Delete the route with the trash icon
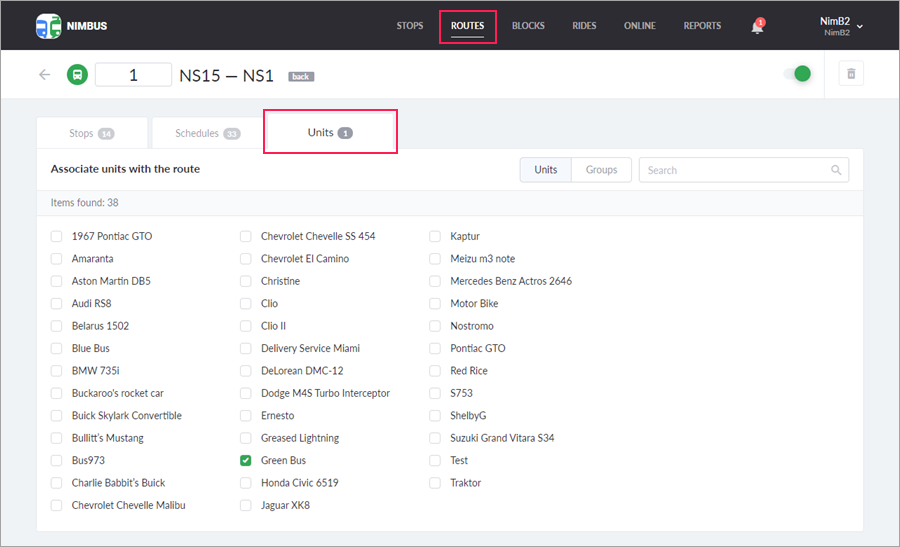This screenshot has height=547, width=900. pos(851,74)
